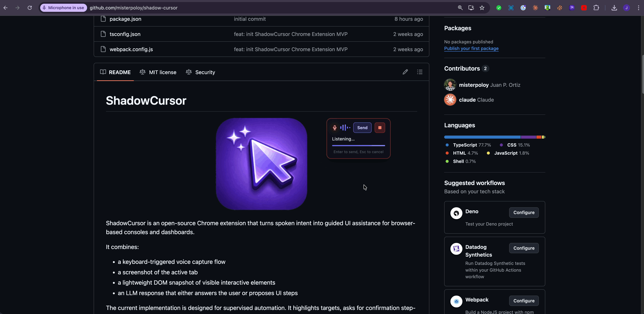Bookmark the page via the star icon

click(482, 8)
